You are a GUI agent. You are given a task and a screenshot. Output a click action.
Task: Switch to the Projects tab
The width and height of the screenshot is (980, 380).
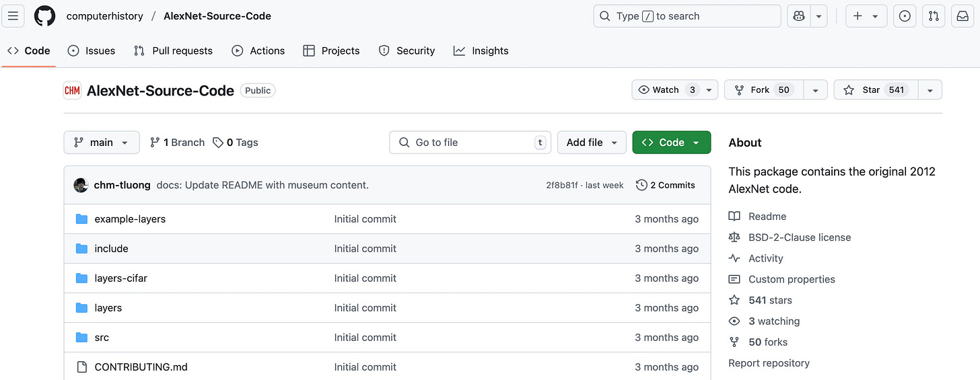coord(331,50)
